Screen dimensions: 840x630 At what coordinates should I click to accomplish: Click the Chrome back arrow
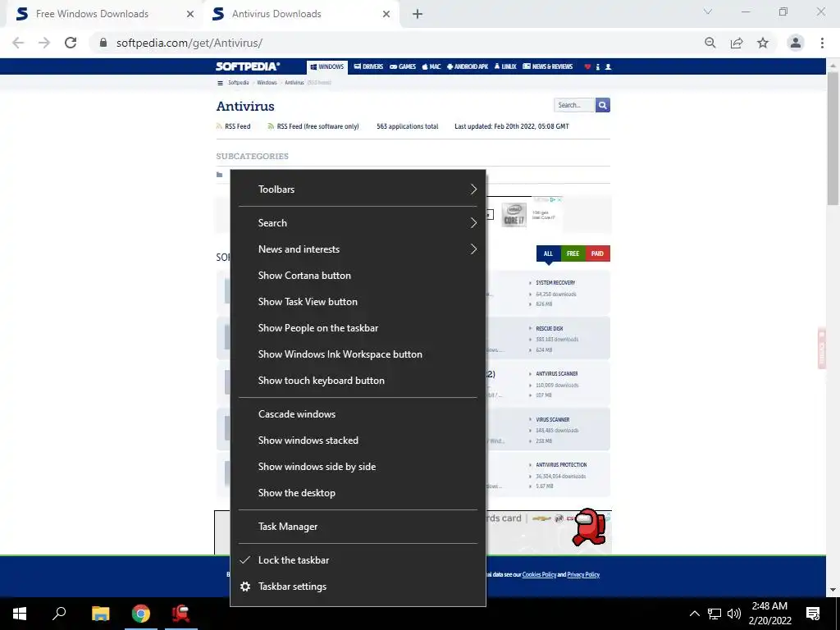(18, 43)
